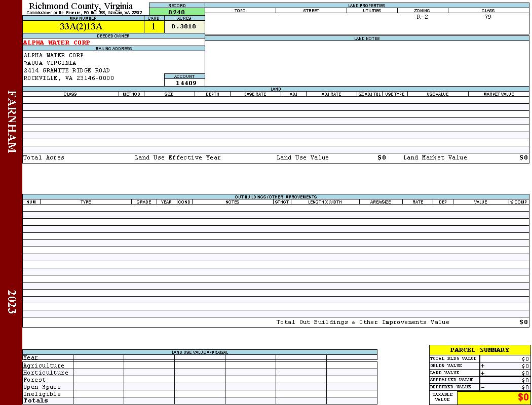Screen dimensions: 532x405
Task: Click the % COMP column header
Action: pyautogui.click(x=519, y=202)
